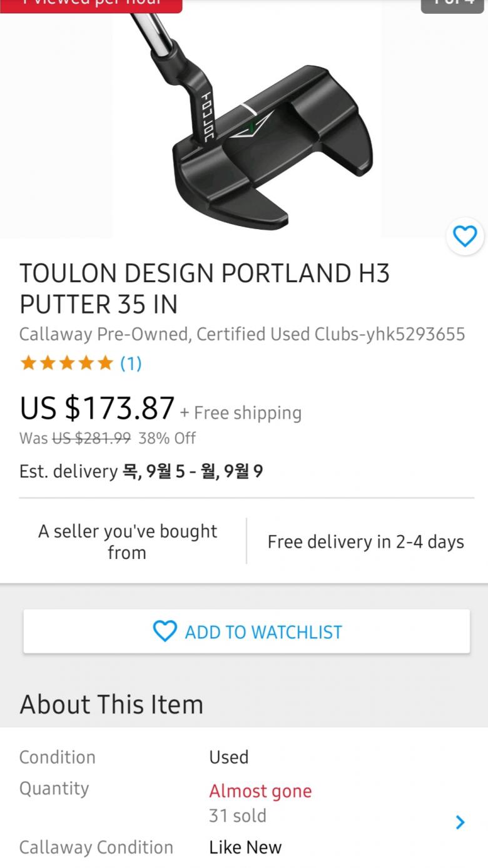
Task: Tap "Free delivery in 2-4 days" label
Action: click(365, 542)
